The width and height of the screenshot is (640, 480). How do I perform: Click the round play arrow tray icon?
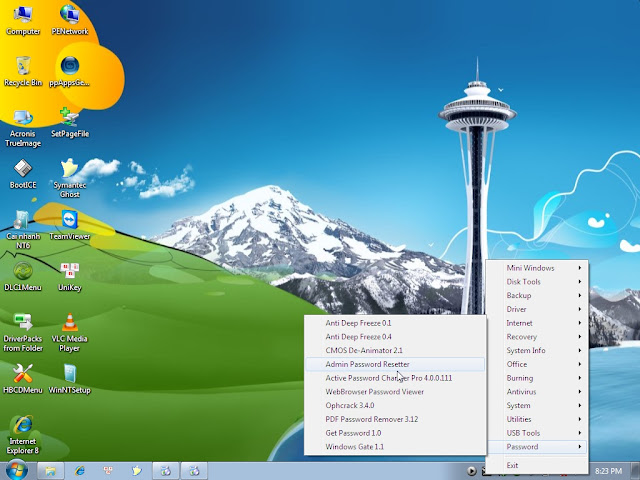[x=471, y=471]
